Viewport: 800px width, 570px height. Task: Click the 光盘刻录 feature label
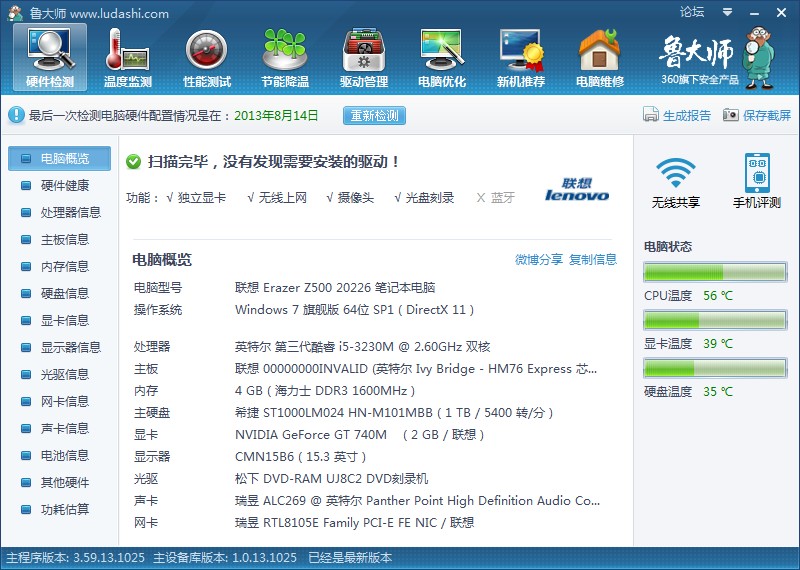(x=430, y=197)
